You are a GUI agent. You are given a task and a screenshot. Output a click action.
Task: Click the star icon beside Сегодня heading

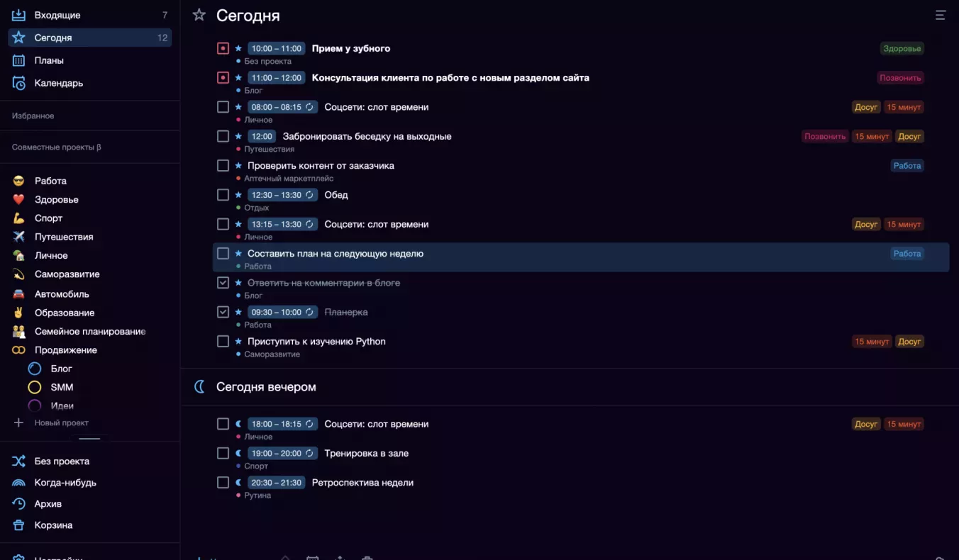point(199,15)
